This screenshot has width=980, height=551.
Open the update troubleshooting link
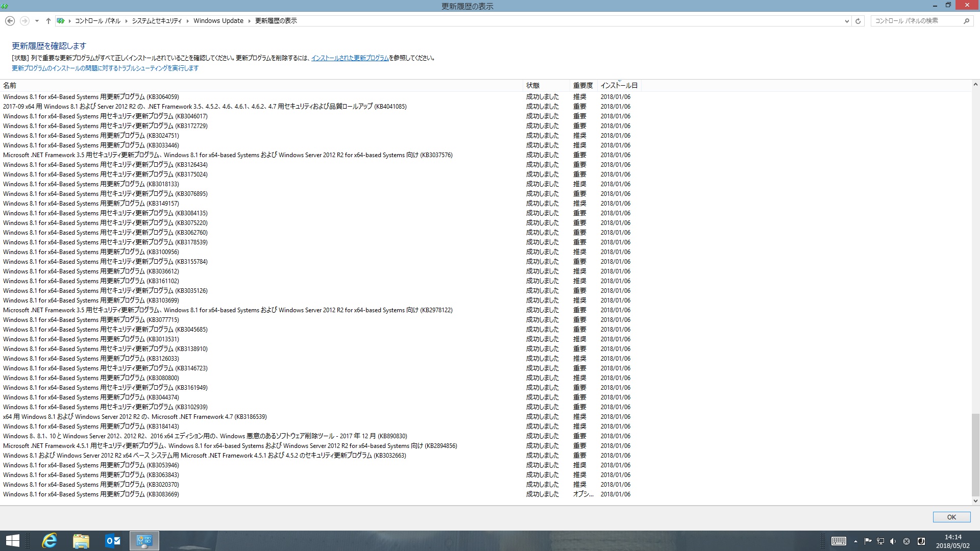(105, 68)
